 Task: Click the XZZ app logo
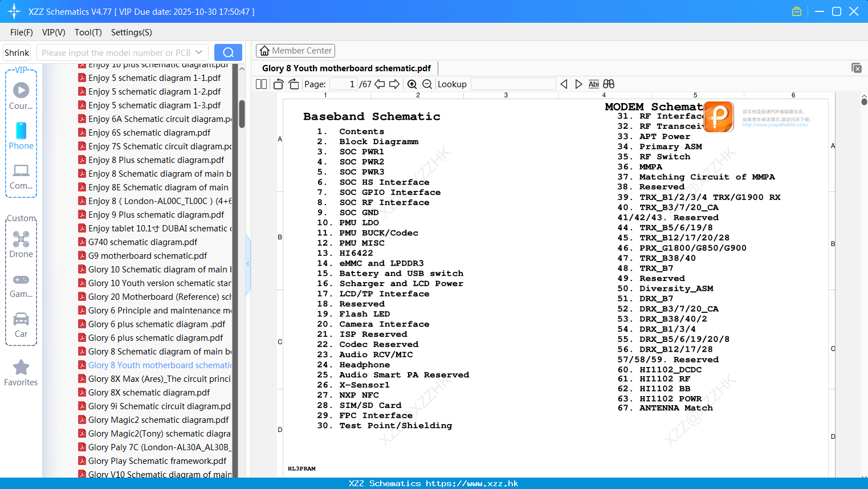14,11
